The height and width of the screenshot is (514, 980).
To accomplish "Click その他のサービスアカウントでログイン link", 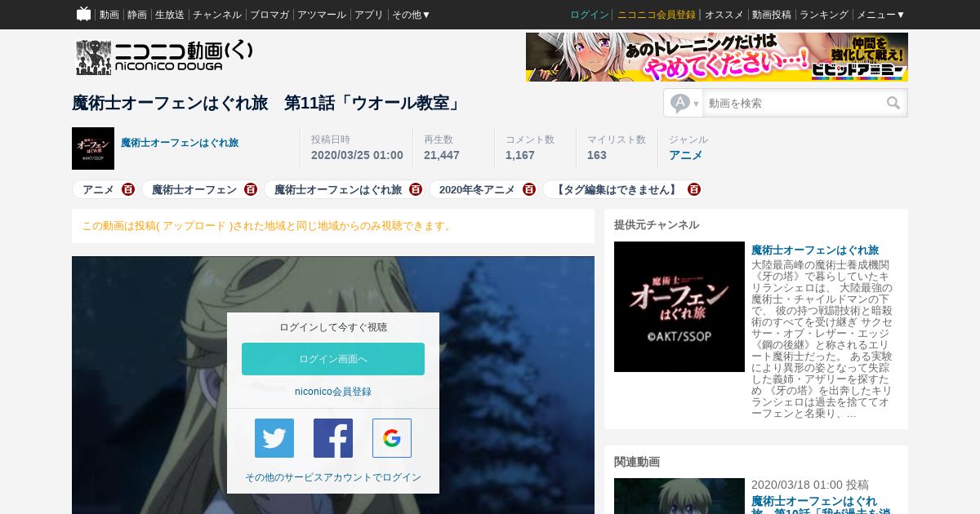I will [333, 477].
